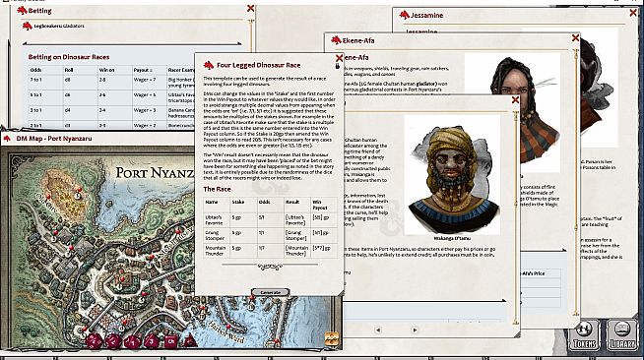Click the Name cell 'Mountain Thunder'
Screen dimensions: 644x360
[x=216, y=251]
